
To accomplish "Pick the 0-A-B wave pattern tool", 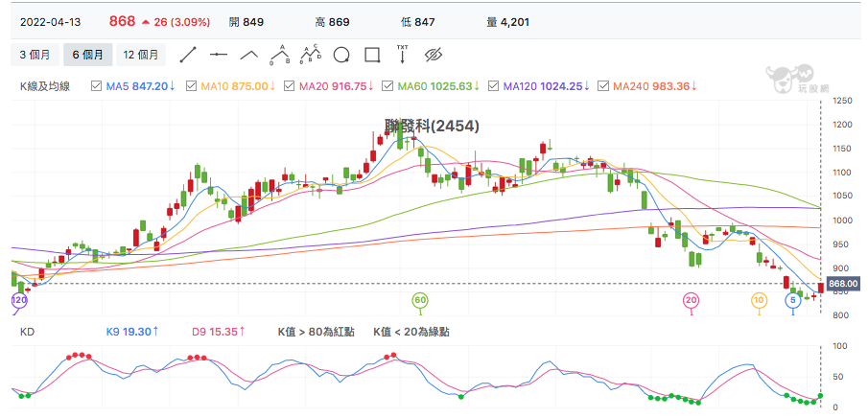I will 280,55.
